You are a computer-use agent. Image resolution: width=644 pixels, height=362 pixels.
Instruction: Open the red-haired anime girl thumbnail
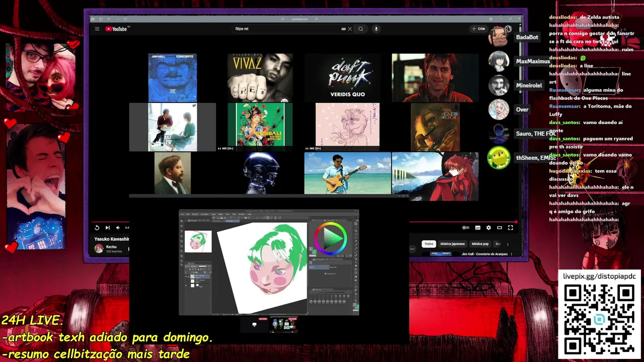pyautogui.click(x=435, y=176)
